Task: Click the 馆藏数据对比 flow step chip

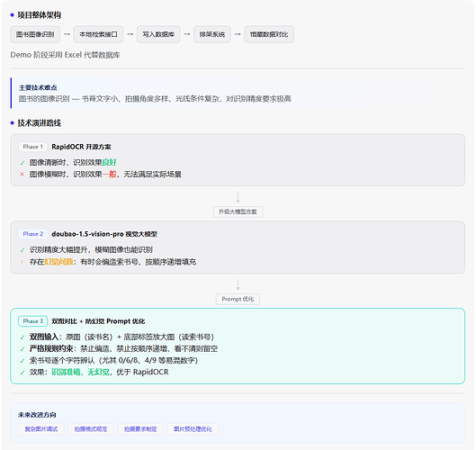Action: point(269,34)
